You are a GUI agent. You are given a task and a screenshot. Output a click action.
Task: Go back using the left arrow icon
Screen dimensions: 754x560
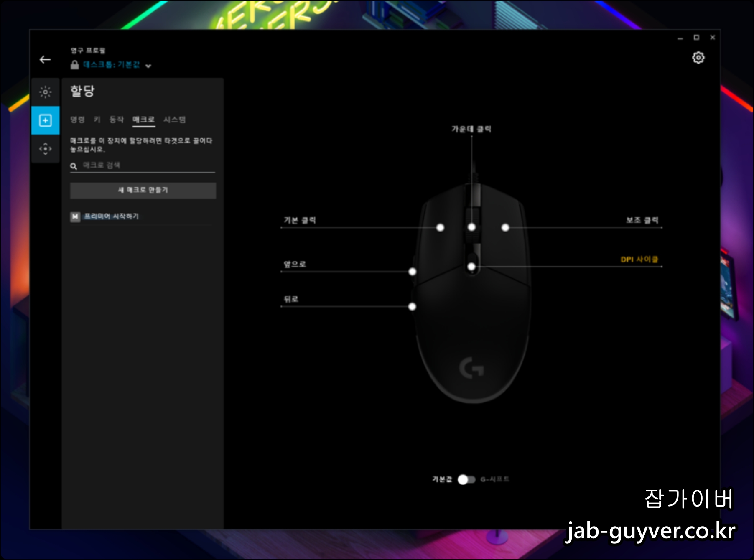(x=45, y=60)
